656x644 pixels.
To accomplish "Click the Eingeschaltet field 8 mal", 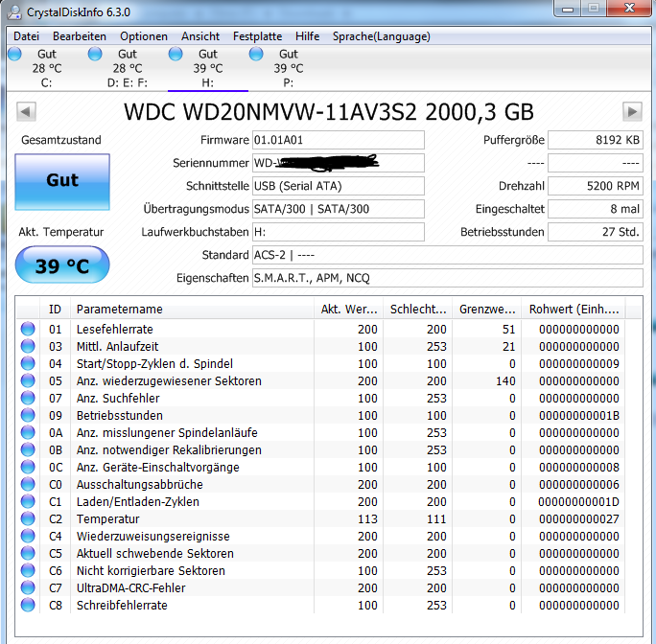I will (x=596, y=209).
